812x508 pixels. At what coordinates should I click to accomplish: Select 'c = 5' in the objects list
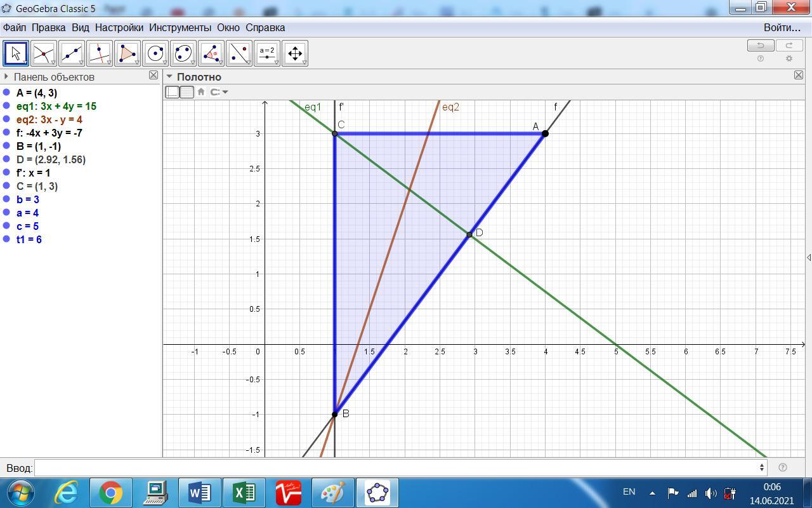pyautogui.click(x=28, y=226)
